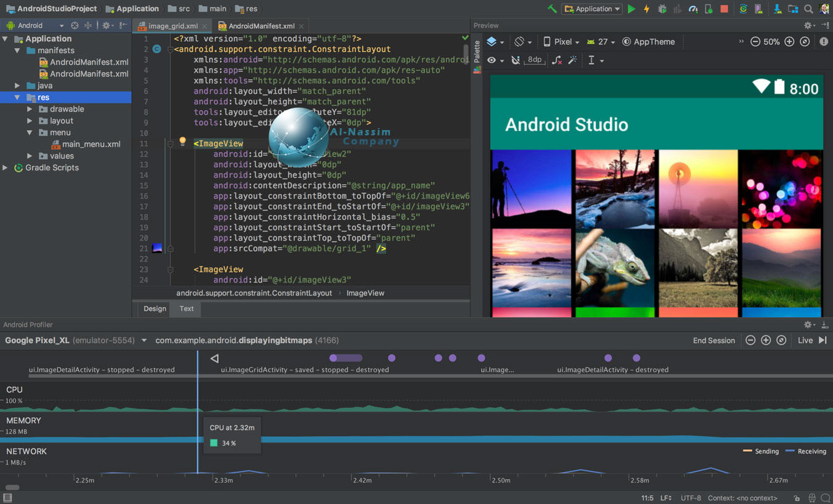Zoom out the layout preview
Image resolution: width=833 pixels, height=504 pixels.
pos(755,42)
